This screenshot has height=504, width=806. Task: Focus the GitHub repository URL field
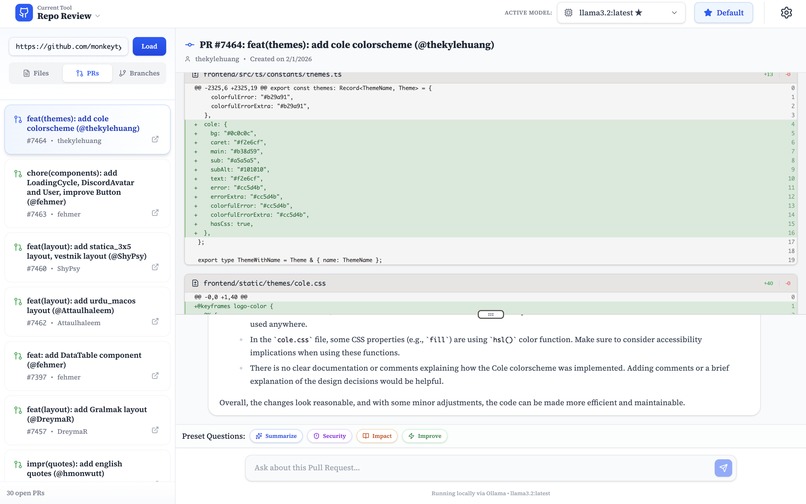[68, 46]
